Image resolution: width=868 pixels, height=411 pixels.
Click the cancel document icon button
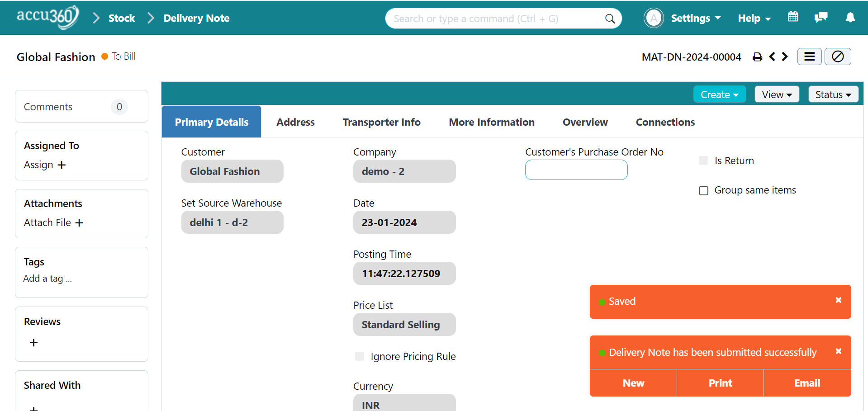click(x=838, y=57)
